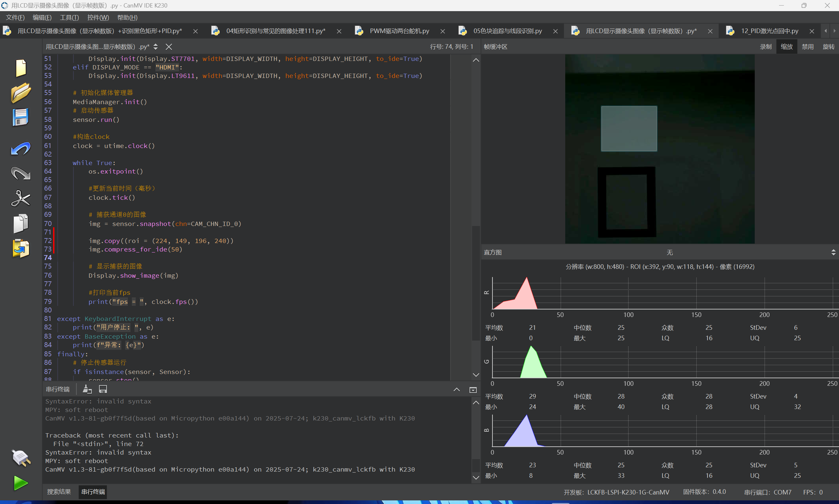The width and height of the screenshot is (839, 504).
Task: Open the document switcher dropdown arrows
Action: (x=155, y=47)
